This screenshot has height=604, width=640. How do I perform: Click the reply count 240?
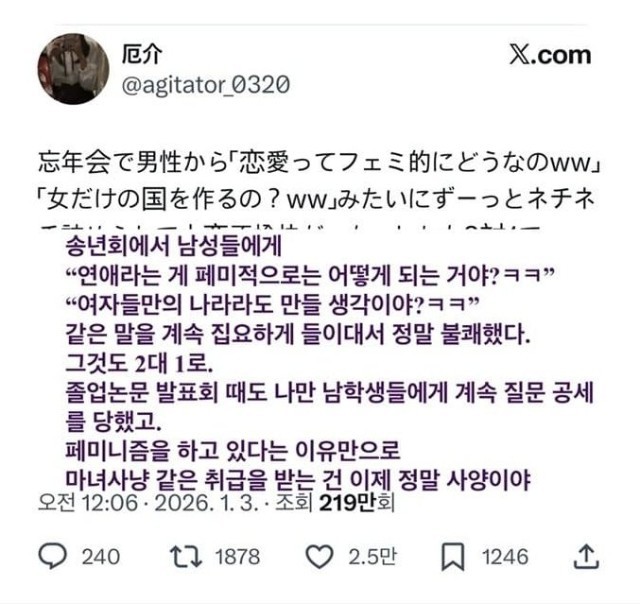point(101,557)
